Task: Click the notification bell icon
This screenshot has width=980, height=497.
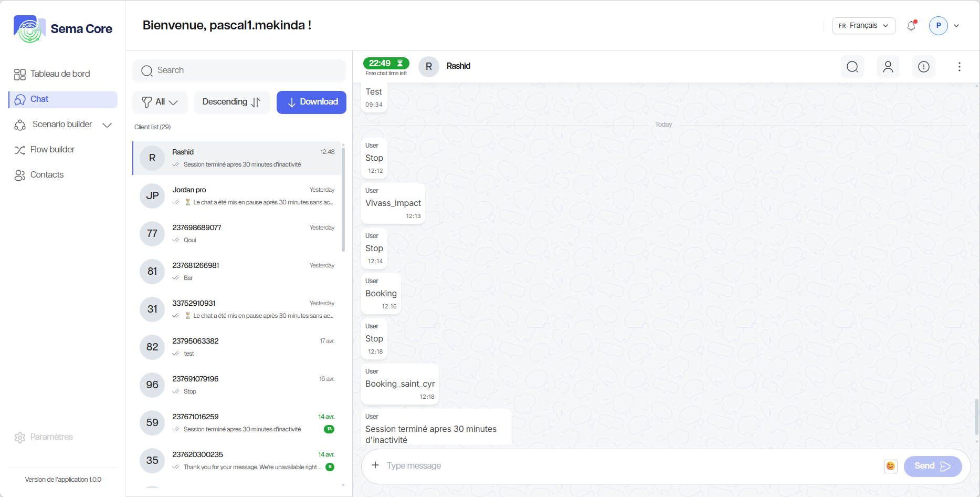Action: point(911,26)
